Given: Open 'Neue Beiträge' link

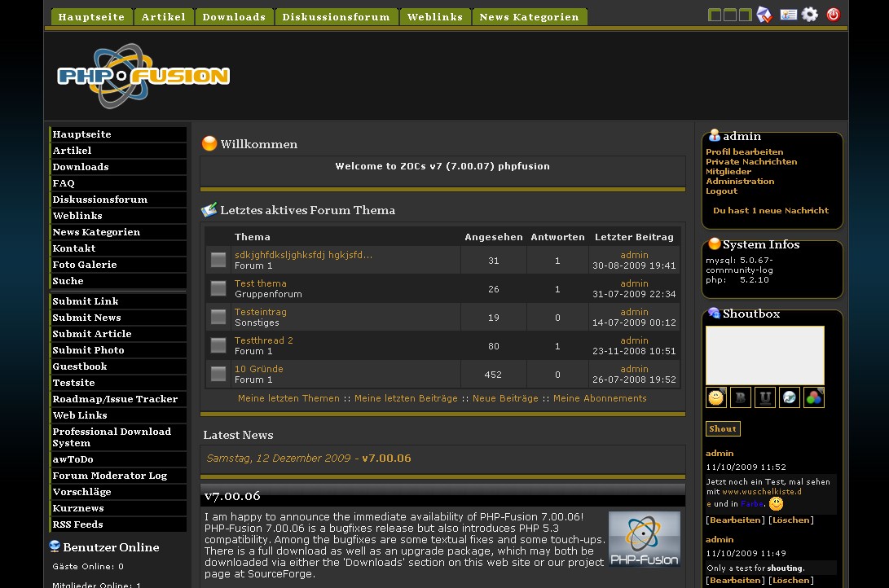Looking at the screenshot, I should coord(505,398).
